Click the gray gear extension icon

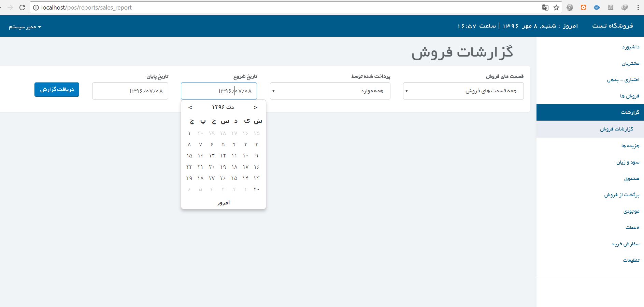click(570, 7)
